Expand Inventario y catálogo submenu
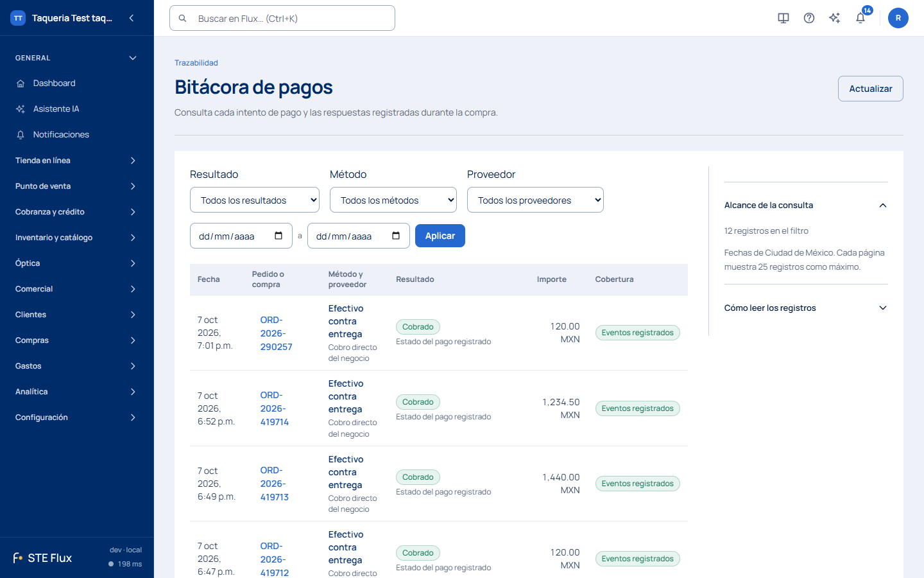Screen dimensions: 924x578 point(77,238)
